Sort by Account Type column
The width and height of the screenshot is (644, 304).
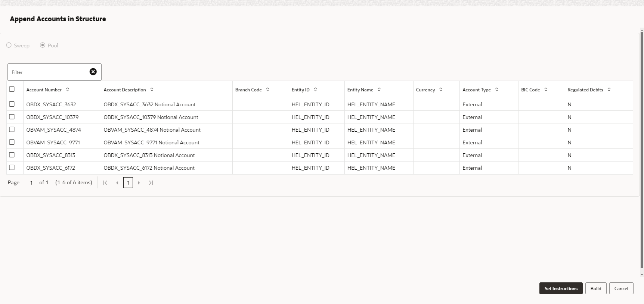497,90
